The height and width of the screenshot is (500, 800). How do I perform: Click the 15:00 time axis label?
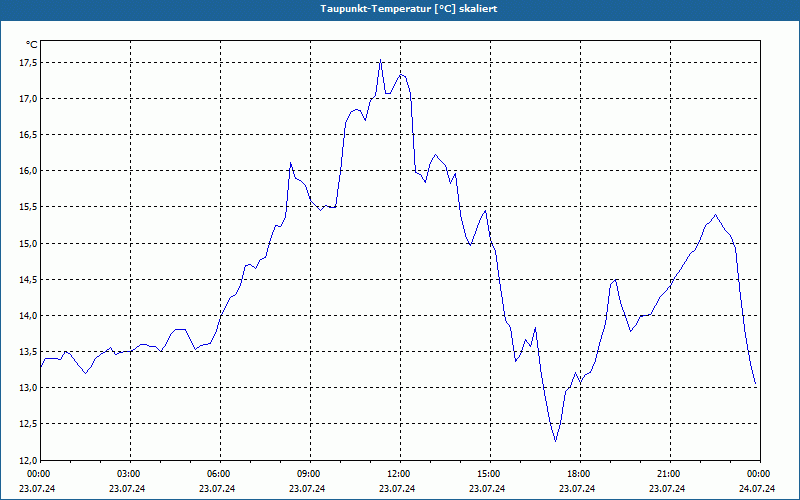point(488,474)
